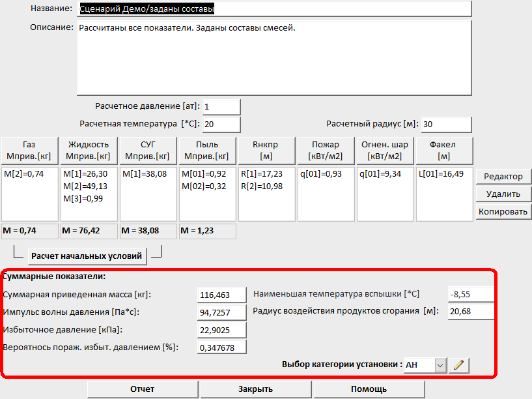
Task: Select L[01]=16,49 in Факел list
Action: tap(441, 174)
